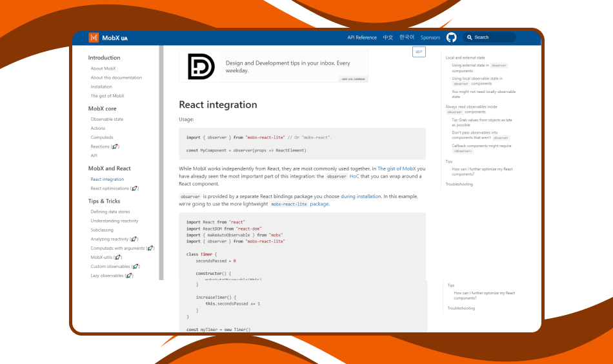The height and width of the screenshot is (364, 613).
Task: Open React optimizations page
Action: (x=115, y=188)
